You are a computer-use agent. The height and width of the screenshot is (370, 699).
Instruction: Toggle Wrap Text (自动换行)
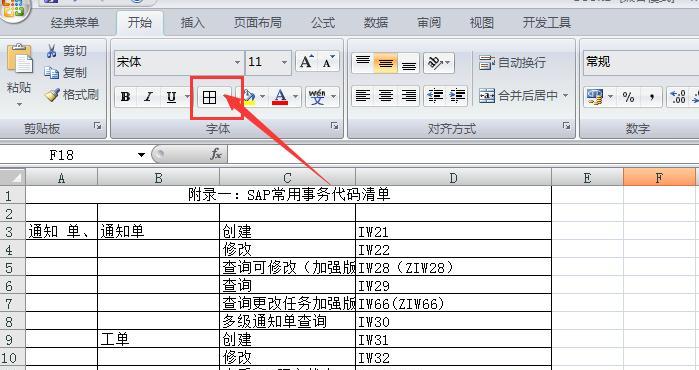(512, 62)
